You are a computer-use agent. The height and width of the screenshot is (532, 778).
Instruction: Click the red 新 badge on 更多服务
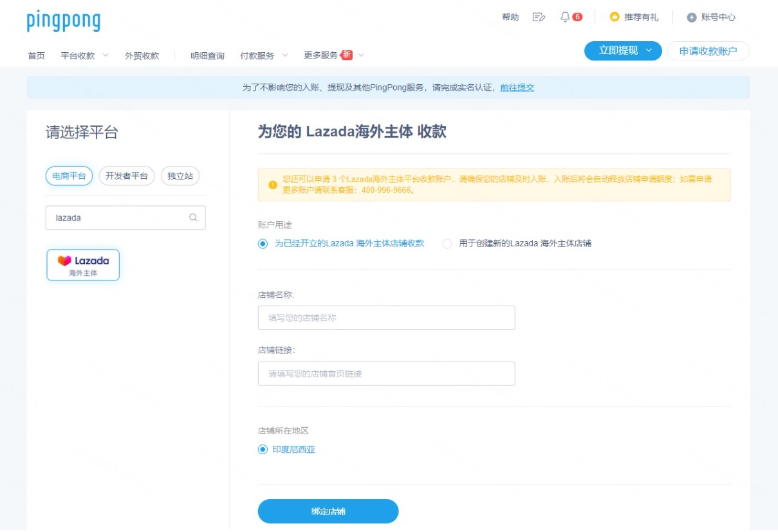pos(345,54)
